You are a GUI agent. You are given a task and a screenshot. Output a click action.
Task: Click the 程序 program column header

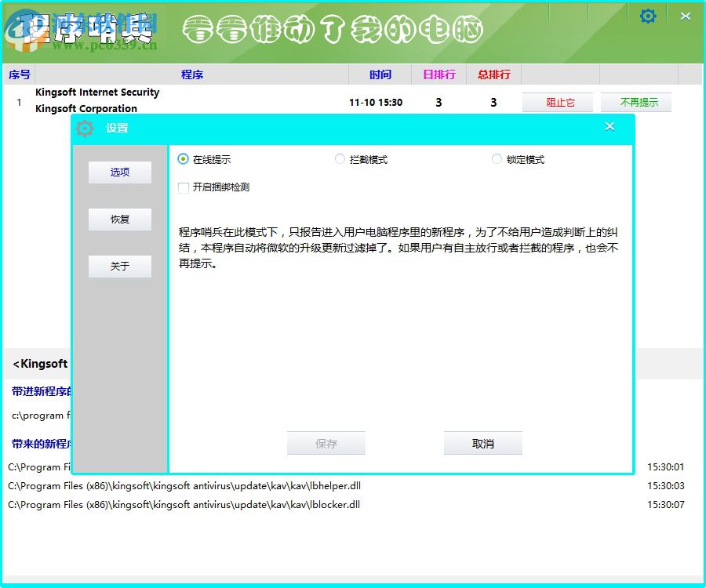[x=193, y=74]
